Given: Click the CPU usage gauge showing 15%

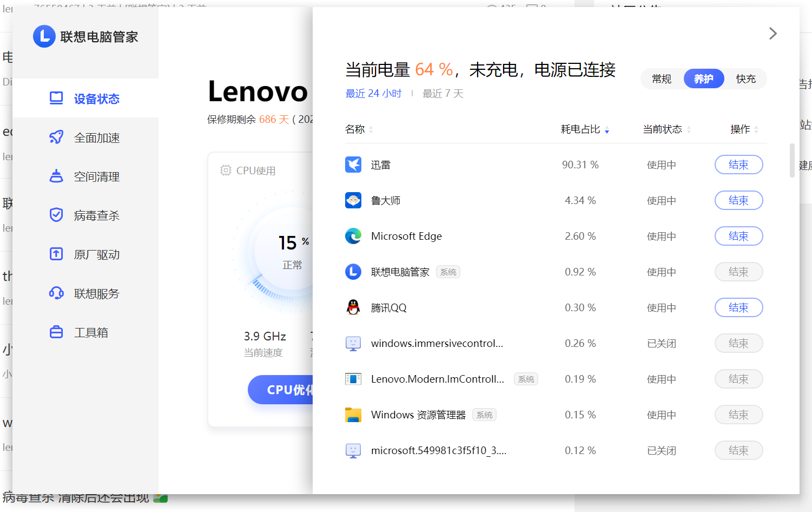Looking at the screenshot, I should pyautogui.click(x=273, y=251).
